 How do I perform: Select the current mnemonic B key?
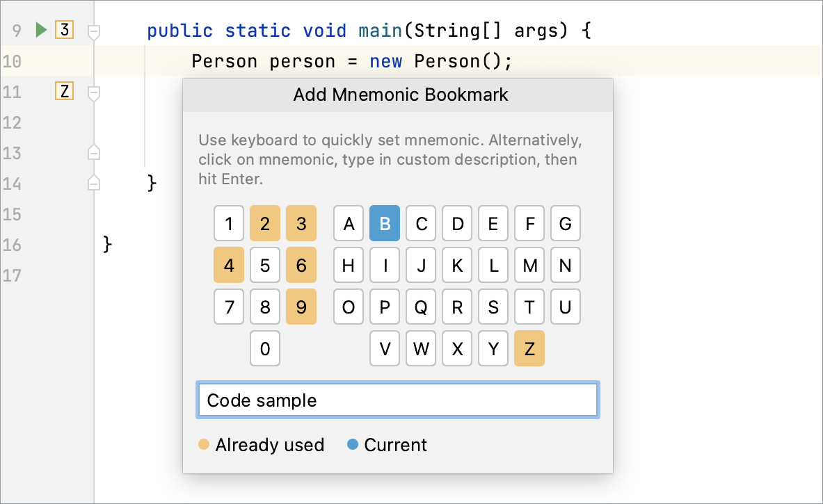(385, 223)
